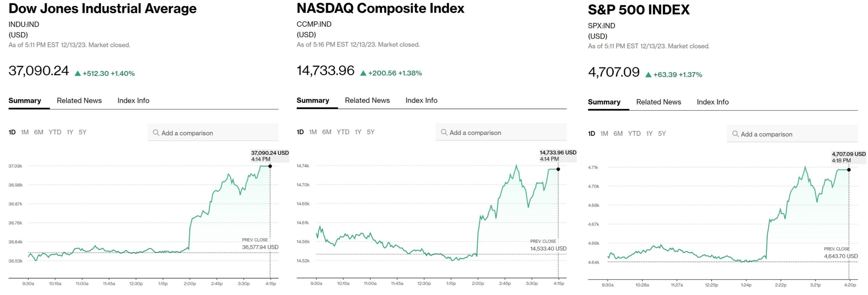Select 1M range on Dow Jones chart
868x295 pixels.
click(24, 132)
